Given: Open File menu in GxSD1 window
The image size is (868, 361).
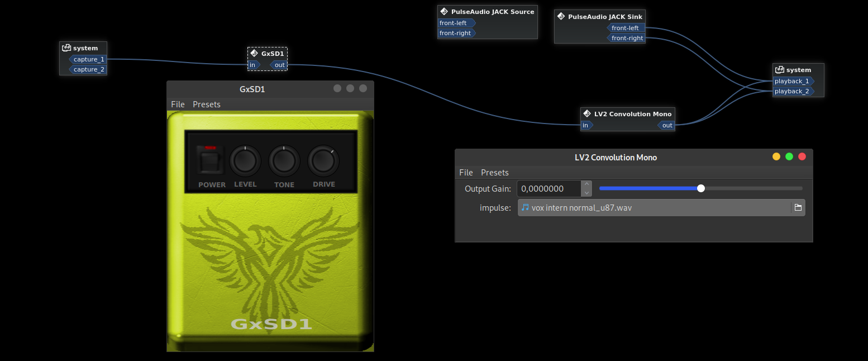Looking at the screenshot, I should 178,104.
